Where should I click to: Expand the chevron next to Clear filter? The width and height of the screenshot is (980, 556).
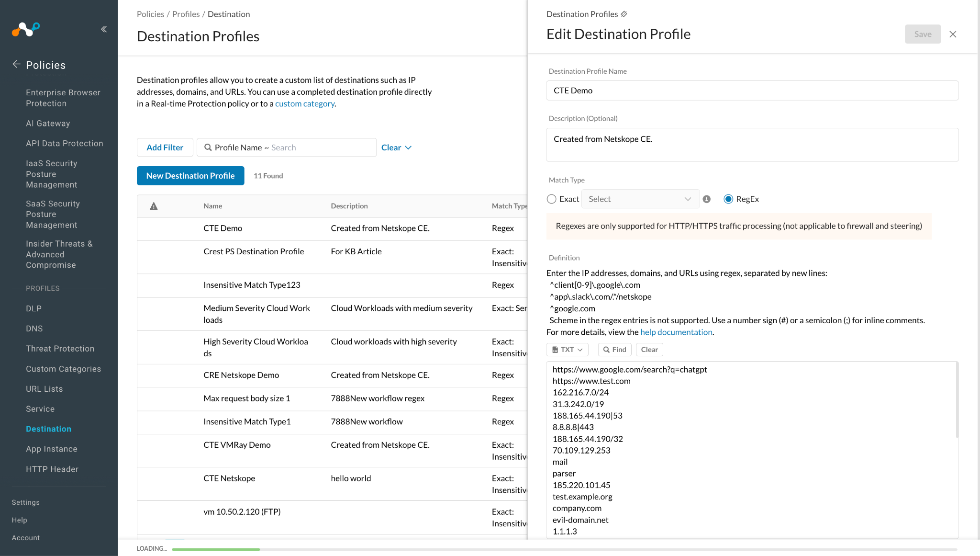point(408,148)
